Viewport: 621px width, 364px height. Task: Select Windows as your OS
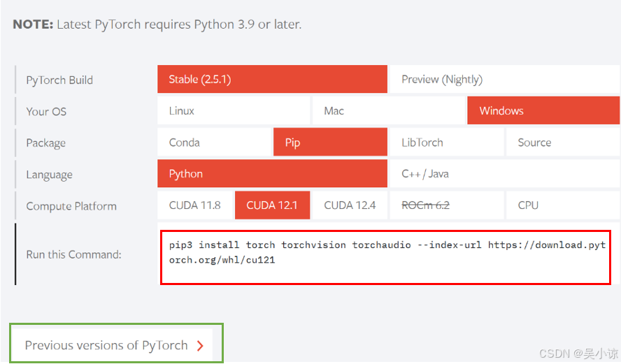click(543, 110)
